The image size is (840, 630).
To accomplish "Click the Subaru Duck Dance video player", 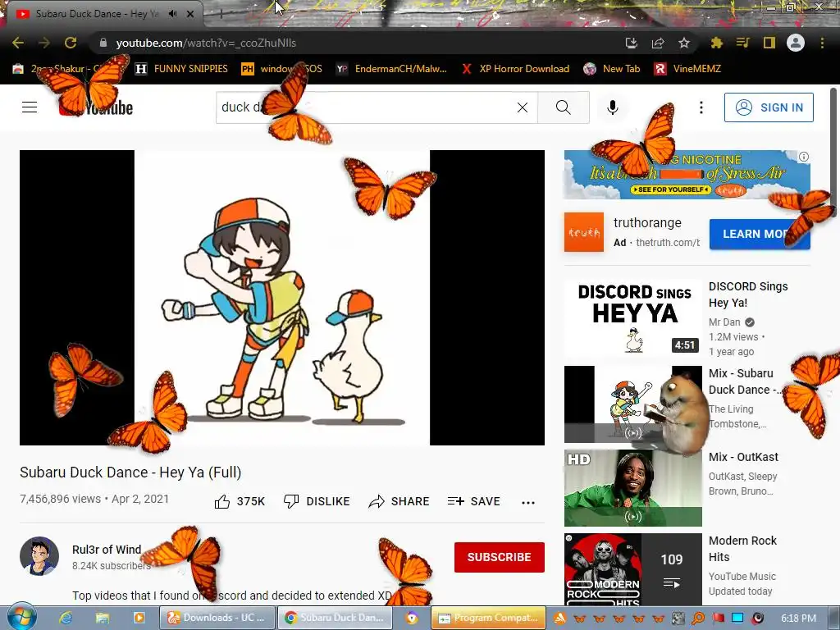I will 282,297.
